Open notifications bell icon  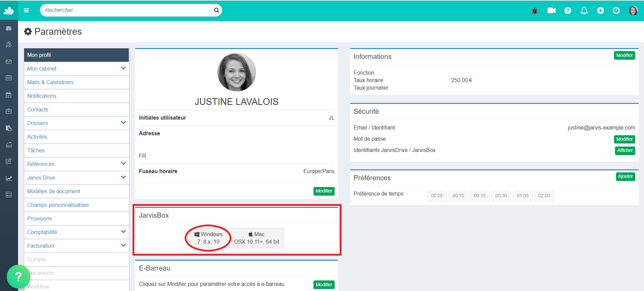click(x=584, y=11)
